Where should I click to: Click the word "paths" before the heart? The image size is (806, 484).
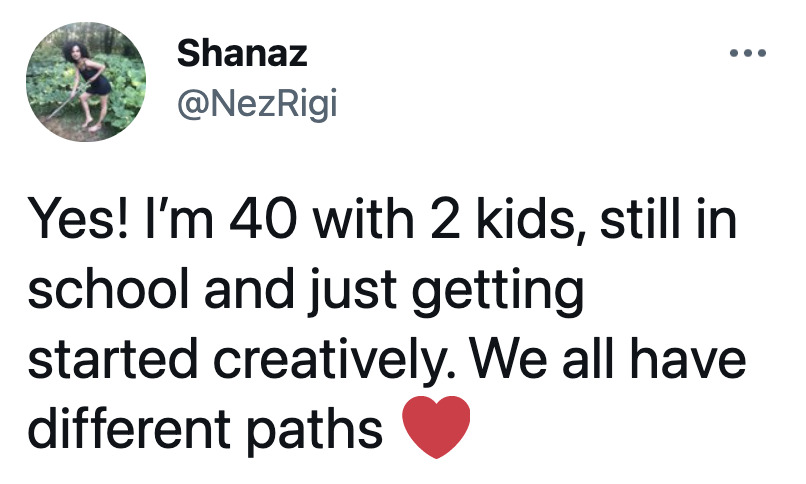click(x=315, y=431)
